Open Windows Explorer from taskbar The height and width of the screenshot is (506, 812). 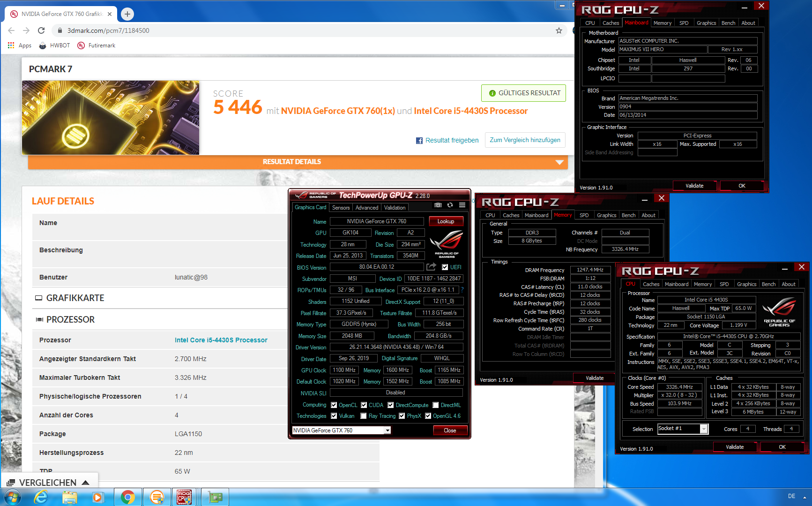click(69, 497)
